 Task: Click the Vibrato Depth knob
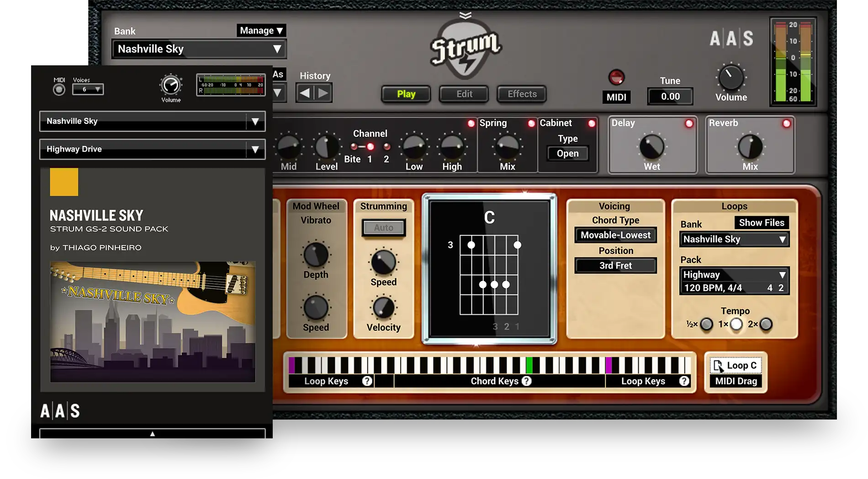pos(316,255)
